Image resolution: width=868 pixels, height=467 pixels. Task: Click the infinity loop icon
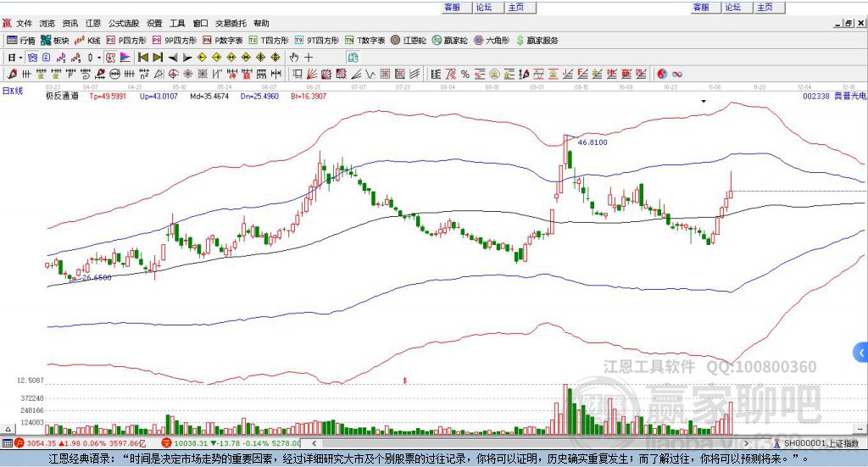click(677, 74)
